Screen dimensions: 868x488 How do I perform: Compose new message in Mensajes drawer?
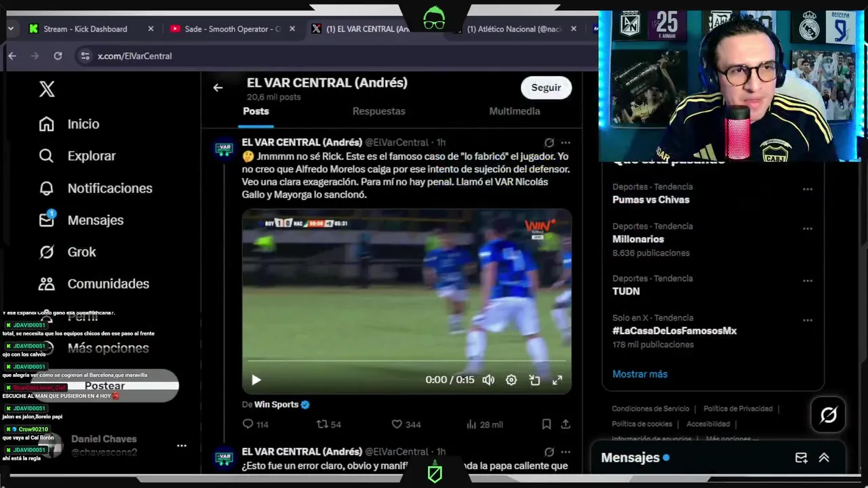(x=801, y=457)
